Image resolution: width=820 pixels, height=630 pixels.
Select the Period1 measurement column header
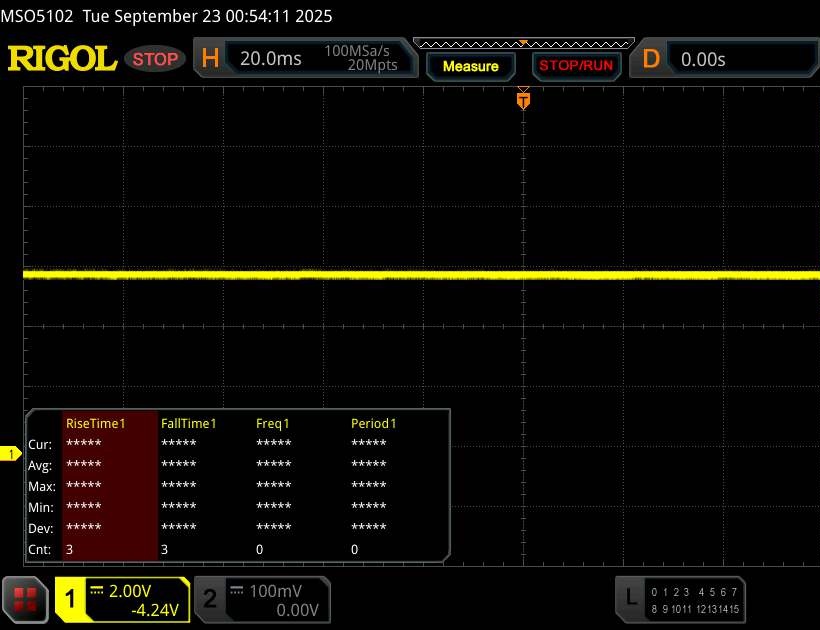[374, 423]
